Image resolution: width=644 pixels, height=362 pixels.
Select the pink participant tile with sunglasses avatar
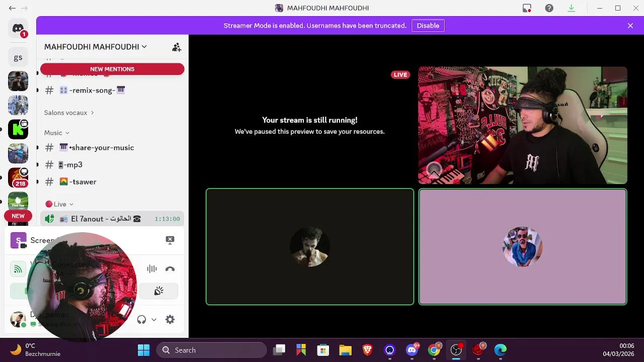pos(523,247)
